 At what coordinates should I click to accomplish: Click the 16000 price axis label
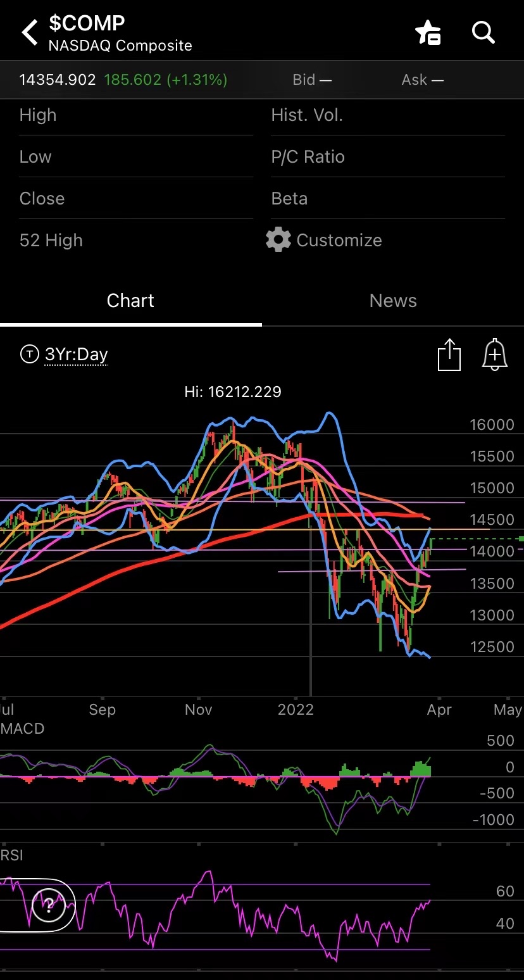click(x=492, y=425)
